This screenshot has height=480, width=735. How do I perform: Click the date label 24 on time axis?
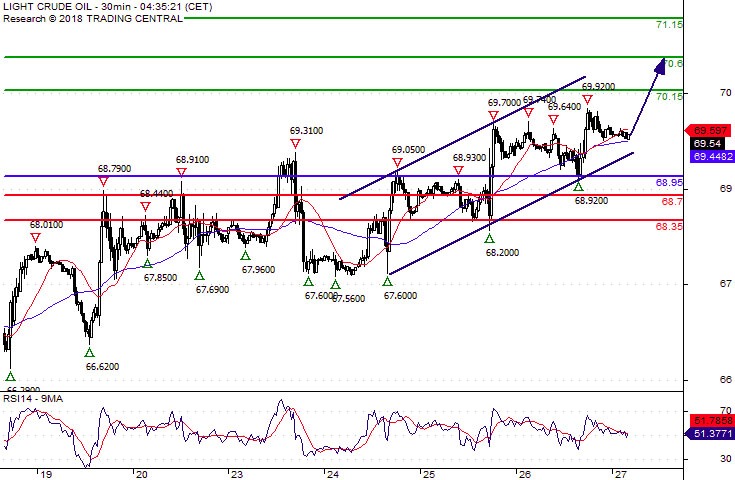pos(333,474)
